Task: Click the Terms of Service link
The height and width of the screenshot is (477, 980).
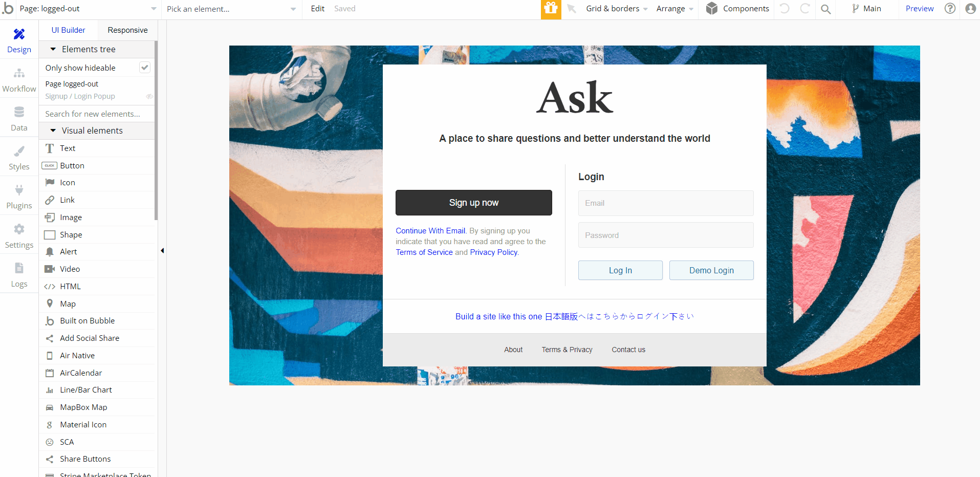Action: (x=424, y=252)
